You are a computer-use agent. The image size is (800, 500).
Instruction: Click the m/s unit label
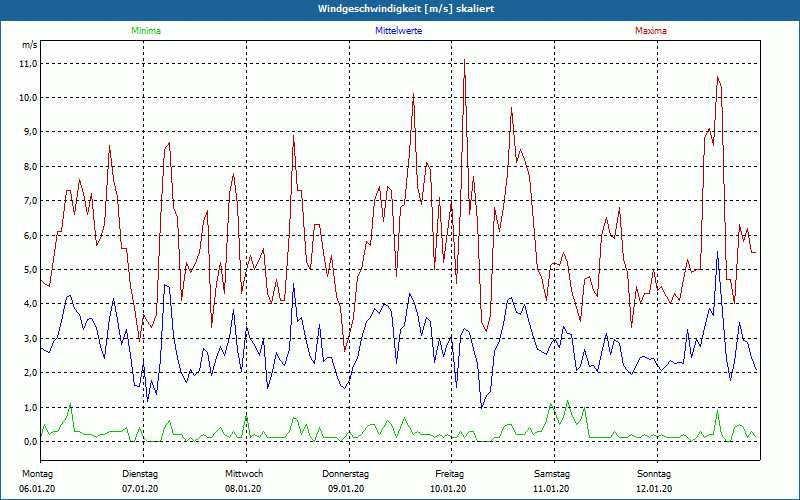point(29,45)
